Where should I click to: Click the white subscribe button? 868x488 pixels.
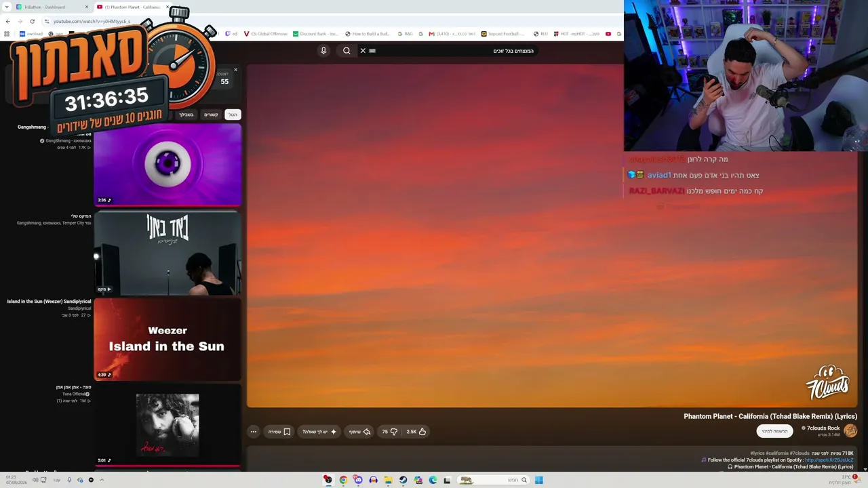(774, 431)
